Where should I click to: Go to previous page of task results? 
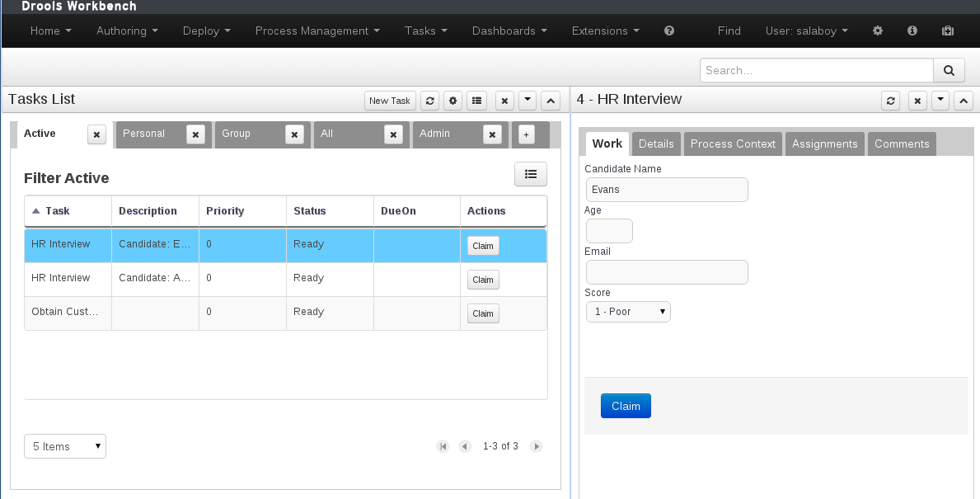coord(464,446)
